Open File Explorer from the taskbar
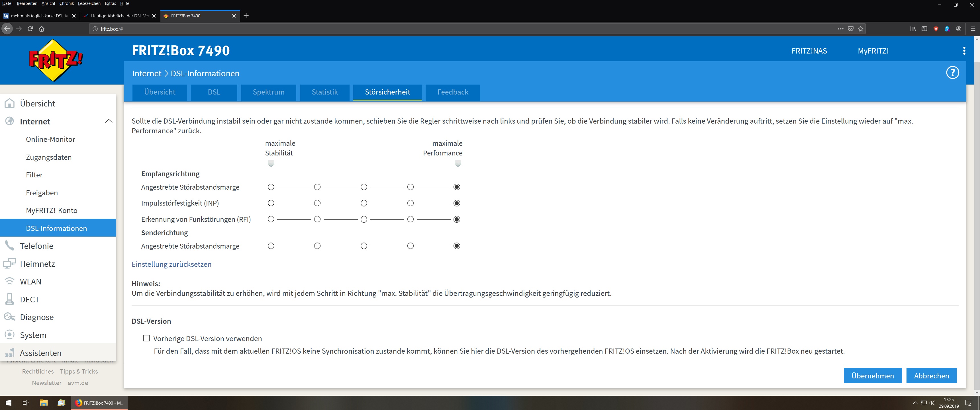980x410 pixels. pyautogui.click(x=44, y=403)
